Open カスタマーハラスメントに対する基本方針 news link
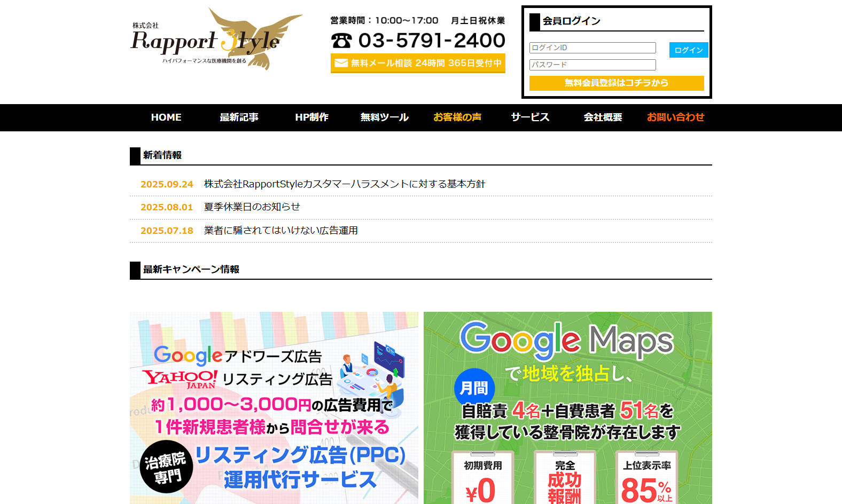This screenshot has height=504, width=842. [x=345, y=184]
